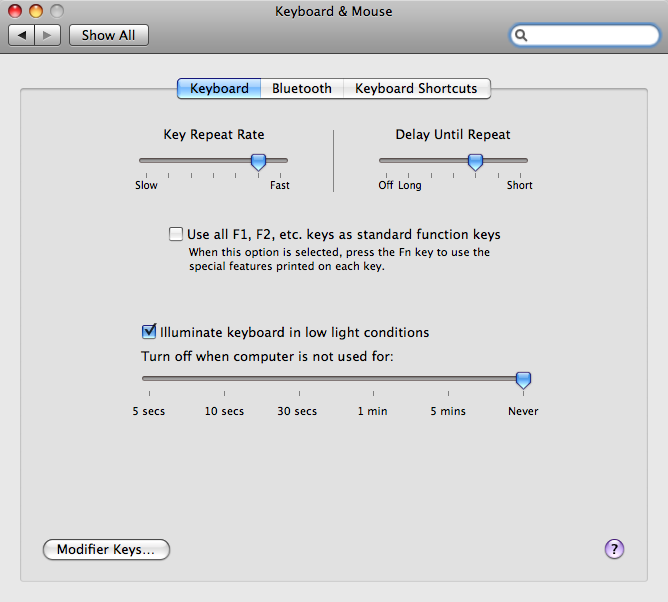Click the Delay Until Repeat heading

(x=453, y=135)
